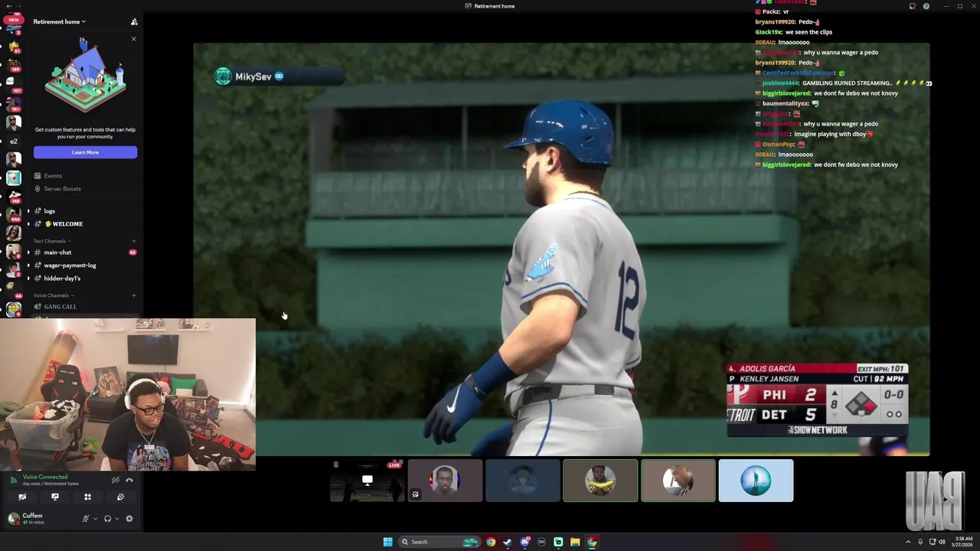Open the headphone output options arrow
Viewport: 980px width, 551px height.
coord(116,519)
